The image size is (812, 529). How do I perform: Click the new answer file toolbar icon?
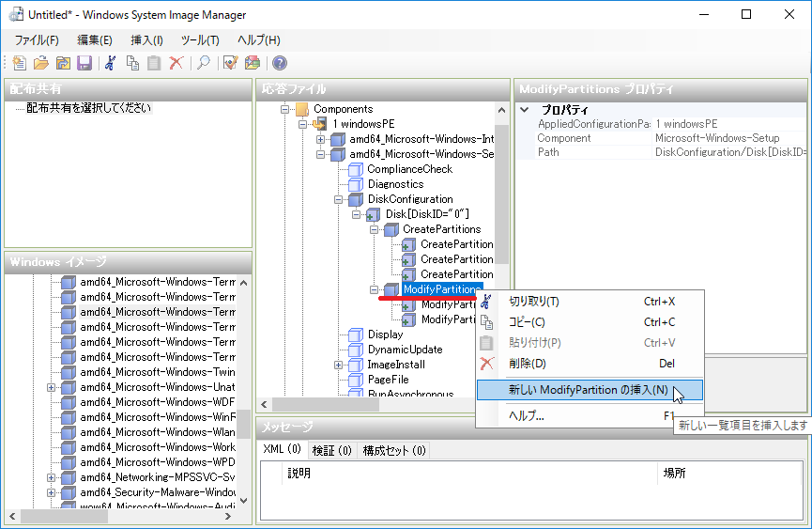coord(20,63)
